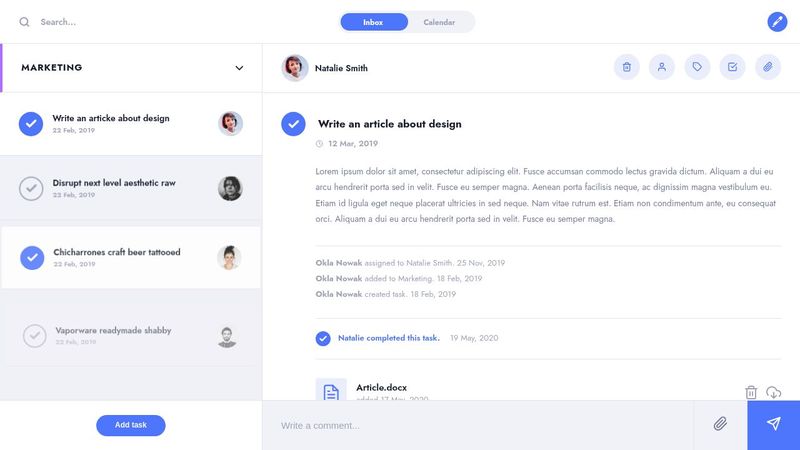Uncheck 'Chicharrones craft beer tattooed' task
The image size is (800, 450).
click(x=32, y=258)
